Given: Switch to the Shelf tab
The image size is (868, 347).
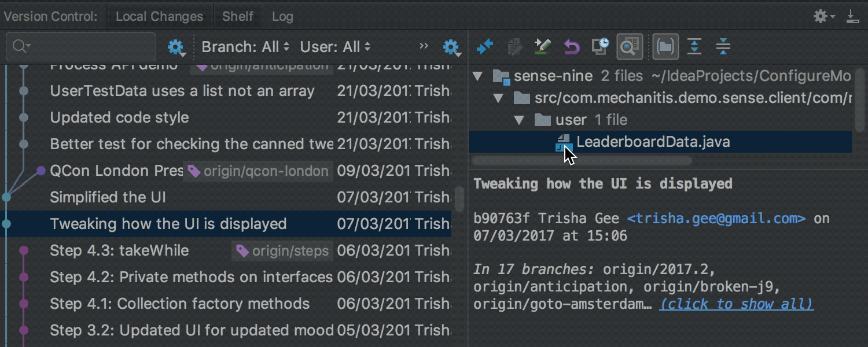Looking at the screenshot, I should pos(237,16).
